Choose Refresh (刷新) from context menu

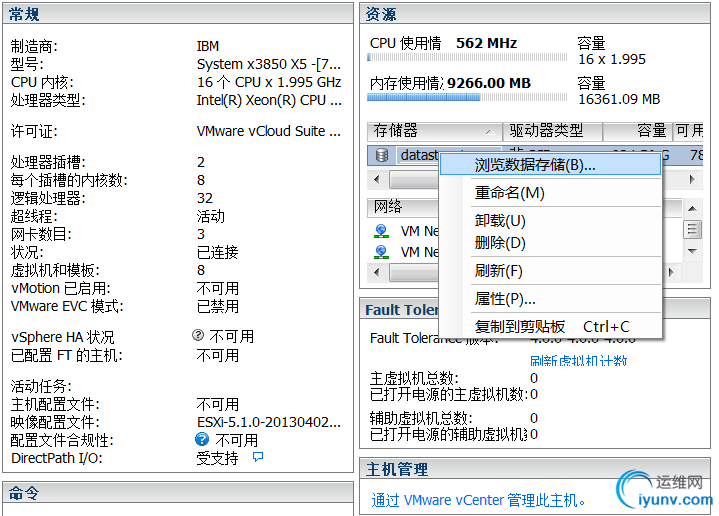tap(550, 271)
